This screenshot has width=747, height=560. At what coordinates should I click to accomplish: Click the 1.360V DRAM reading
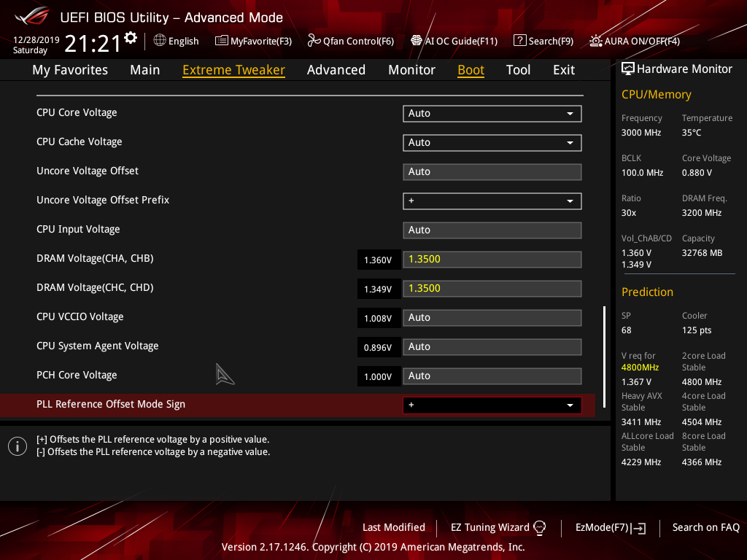tap(378, 260)
